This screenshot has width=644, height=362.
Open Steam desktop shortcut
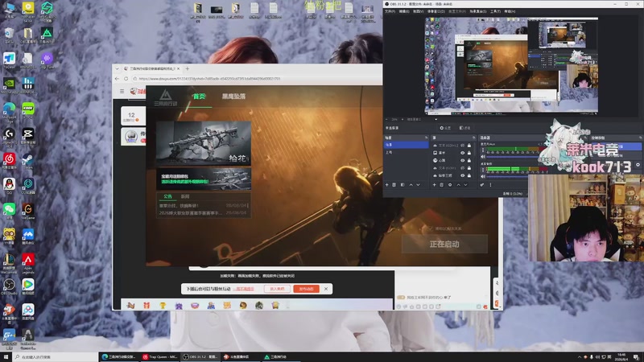[x=28, y=161]
